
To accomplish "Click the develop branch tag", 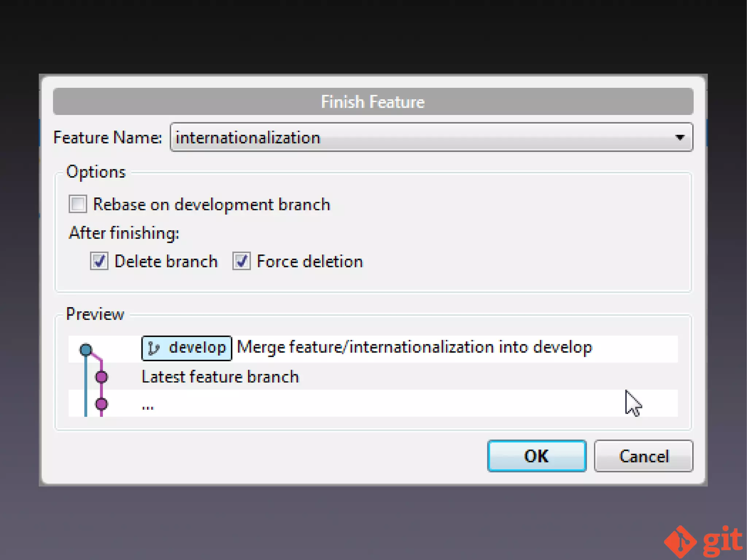I will click(x=186, y=348).
